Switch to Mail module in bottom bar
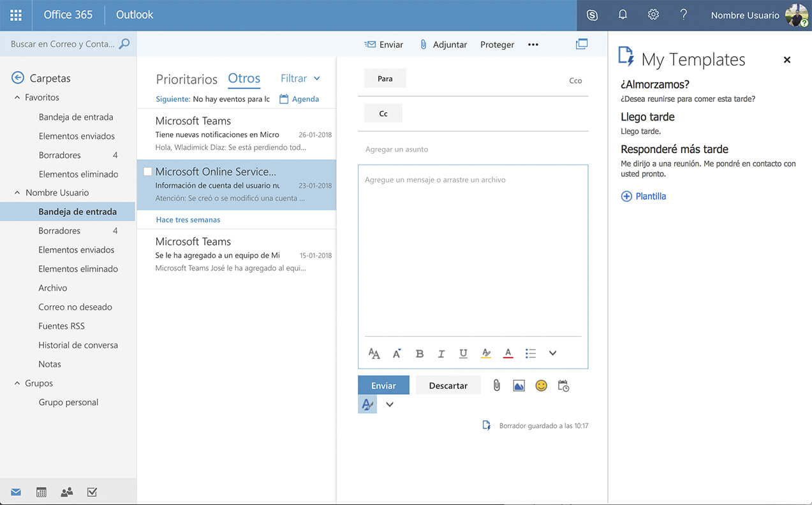812x505 pixels. click(16, 492)
